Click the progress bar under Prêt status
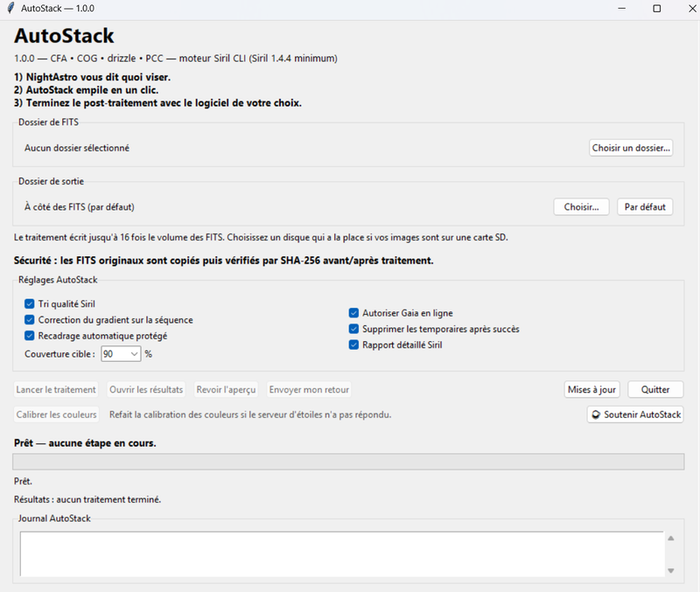Viewport: 700px width, 592px height. (x=348, y=462)
